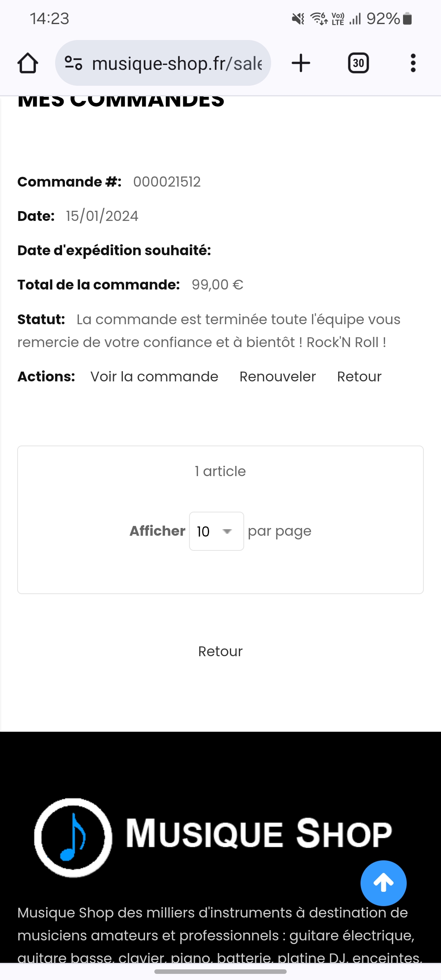Image resolution: width=441 pixels, height=980 pixels.
Task: Click Retour link in Actions row
Action: 359,376
